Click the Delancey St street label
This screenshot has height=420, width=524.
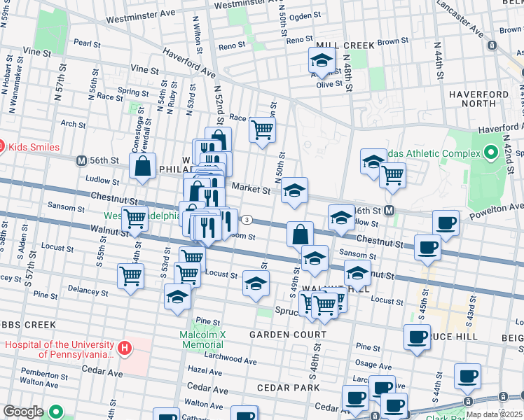point(88,290)
